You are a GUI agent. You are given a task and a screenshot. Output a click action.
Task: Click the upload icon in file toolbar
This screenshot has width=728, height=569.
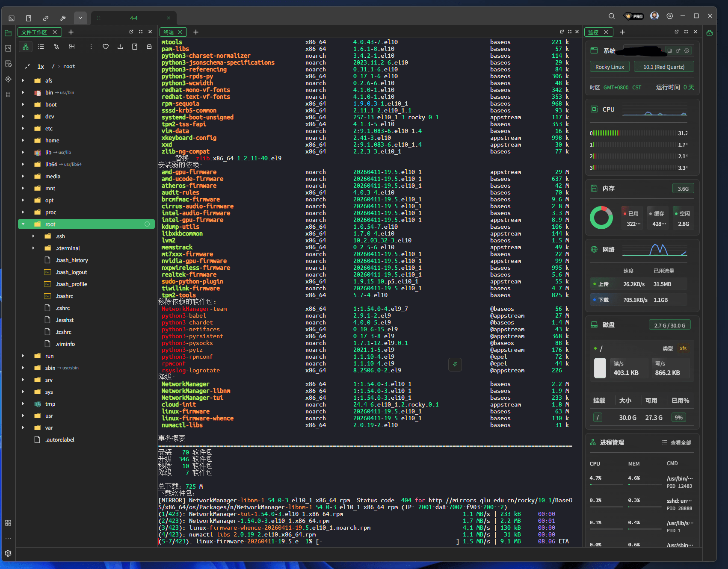(x=120, y=47)
